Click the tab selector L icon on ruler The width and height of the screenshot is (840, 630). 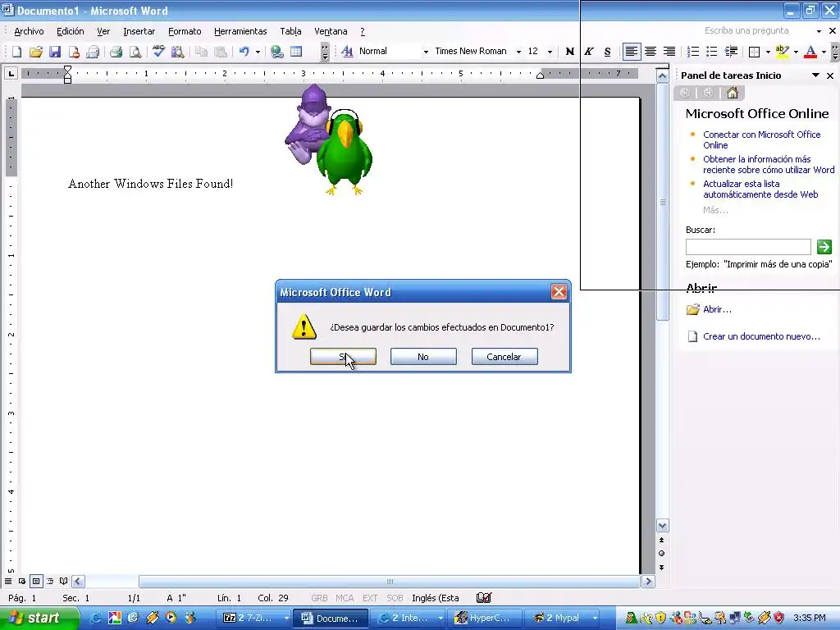[11, 73]
